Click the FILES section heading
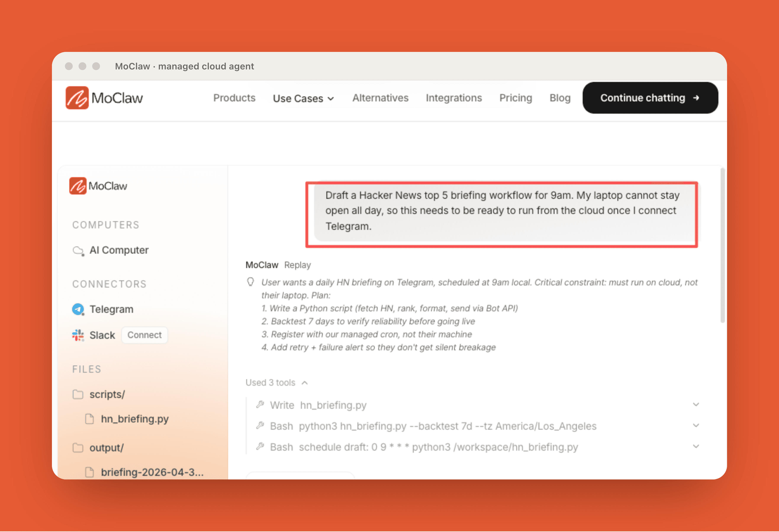 point(87,369)
